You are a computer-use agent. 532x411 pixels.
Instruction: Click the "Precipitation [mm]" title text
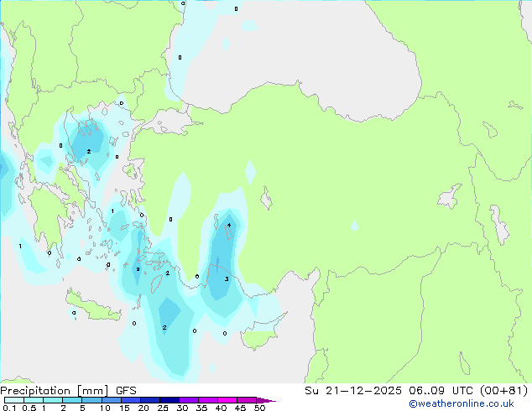tap(54, 391)
